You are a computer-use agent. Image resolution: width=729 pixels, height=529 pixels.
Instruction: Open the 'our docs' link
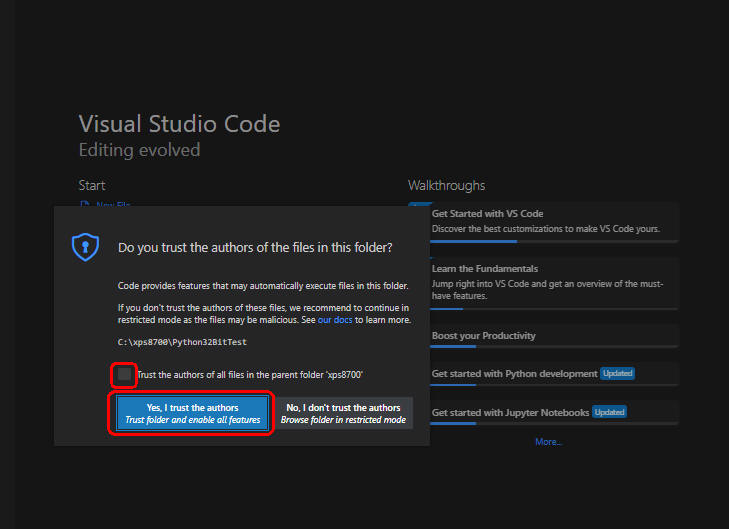tap(335, 320)
